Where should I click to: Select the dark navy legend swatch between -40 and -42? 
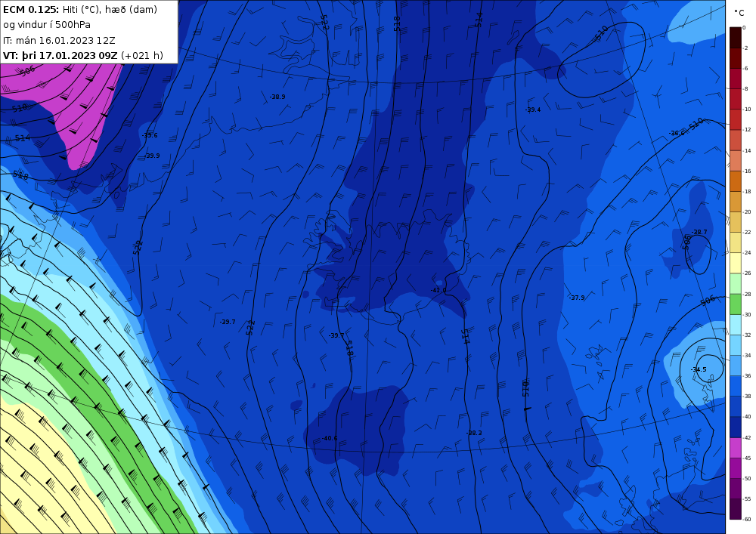(736, 427)
